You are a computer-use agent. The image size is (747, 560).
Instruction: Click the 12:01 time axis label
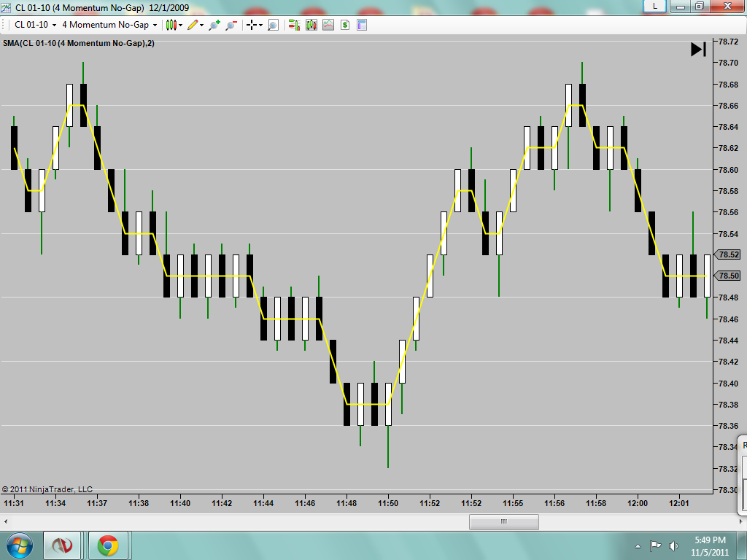point(679,503)
